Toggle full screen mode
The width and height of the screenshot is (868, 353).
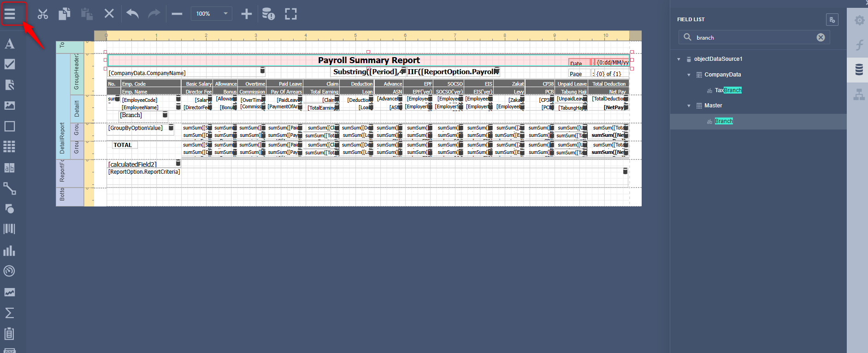(x=291, y=14)
